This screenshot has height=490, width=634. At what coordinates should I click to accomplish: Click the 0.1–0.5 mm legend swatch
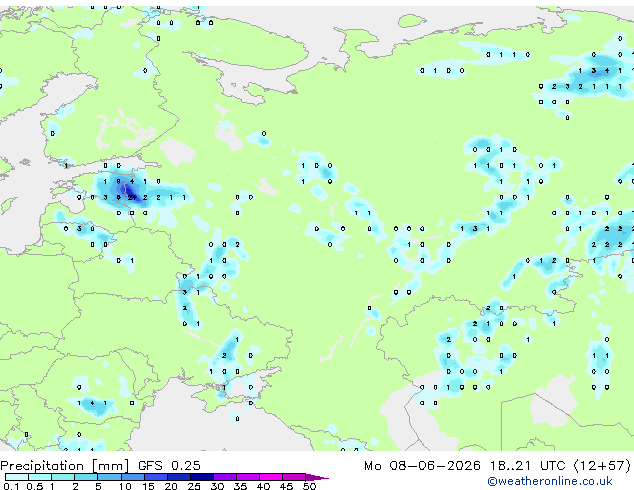pyautogui.click(x=17, y=477)
